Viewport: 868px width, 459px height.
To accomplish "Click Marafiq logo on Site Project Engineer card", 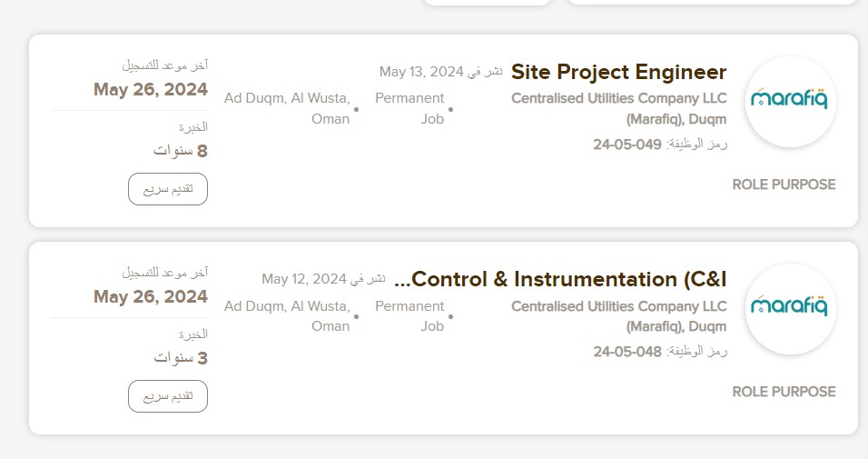I will [791, 102].
